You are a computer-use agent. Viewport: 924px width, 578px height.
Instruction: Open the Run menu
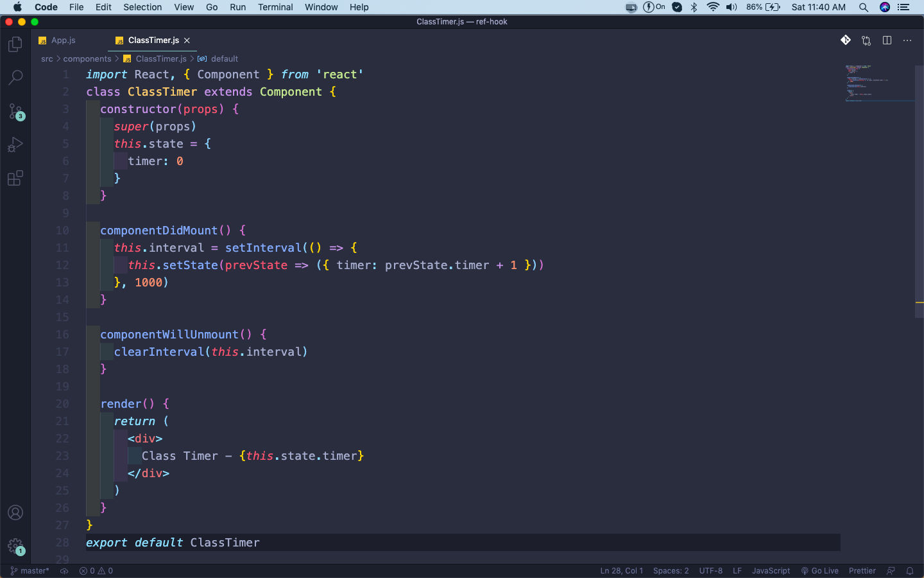click(237, 7)
